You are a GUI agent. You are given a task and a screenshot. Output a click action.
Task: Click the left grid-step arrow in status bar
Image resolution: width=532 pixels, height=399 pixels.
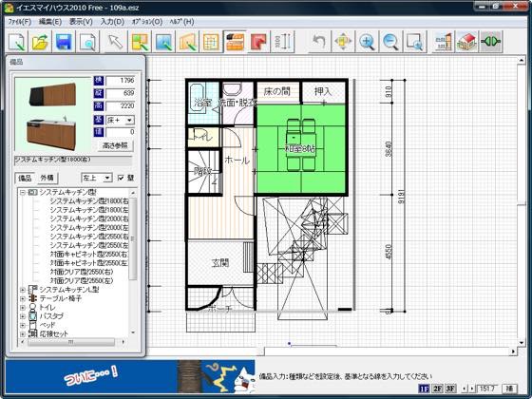click(465, 389)
